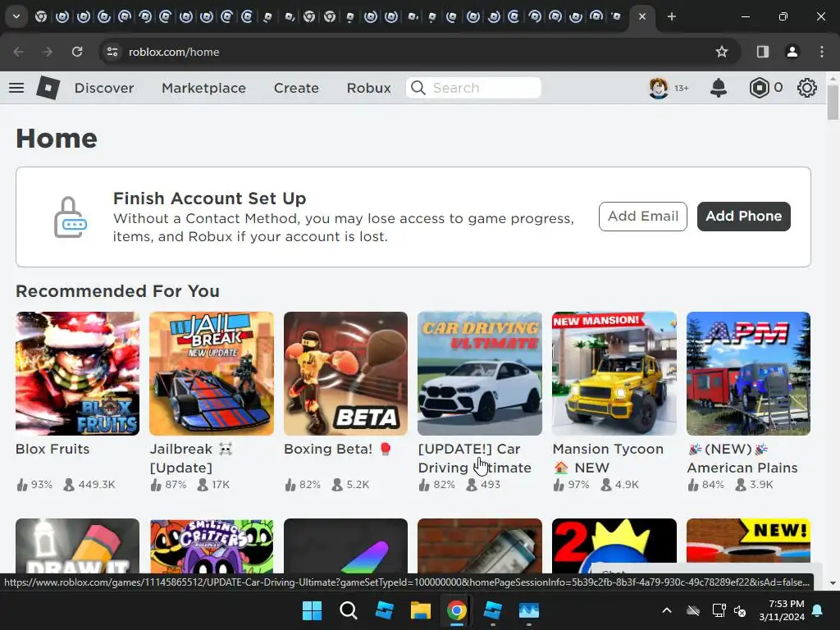Click the browser back arrow
840x630 pixels.
18,52
